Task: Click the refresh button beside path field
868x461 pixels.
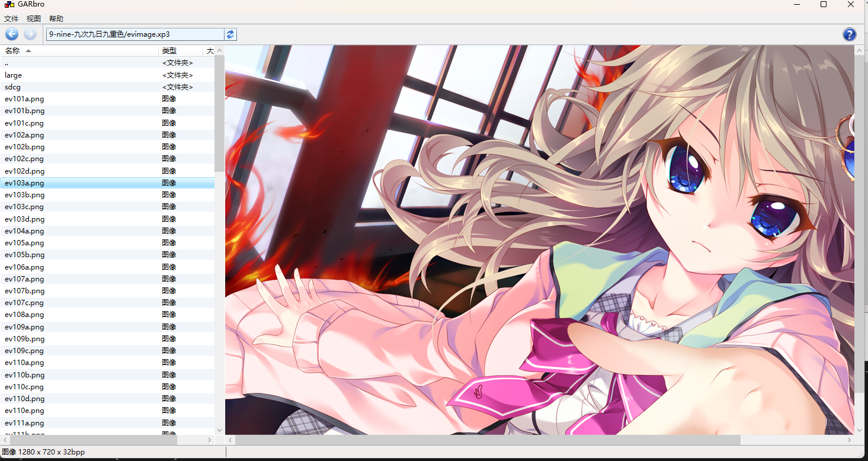Action: [x=230, y=34]
